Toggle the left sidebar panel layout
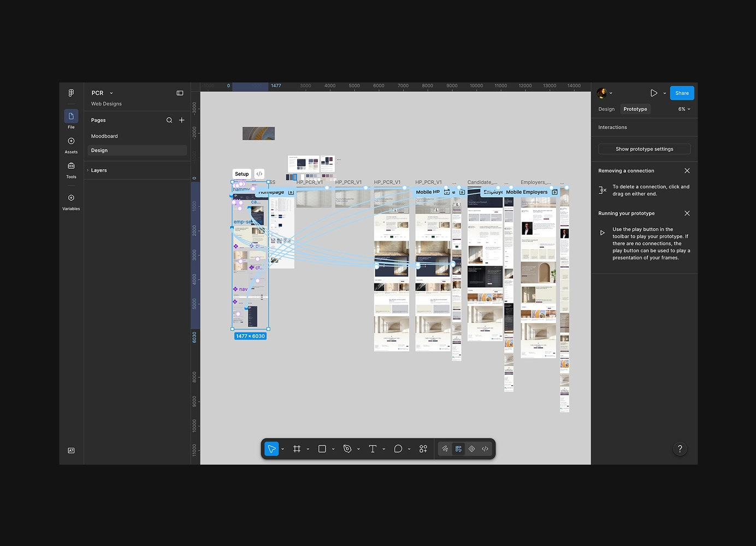 [180, 93]
